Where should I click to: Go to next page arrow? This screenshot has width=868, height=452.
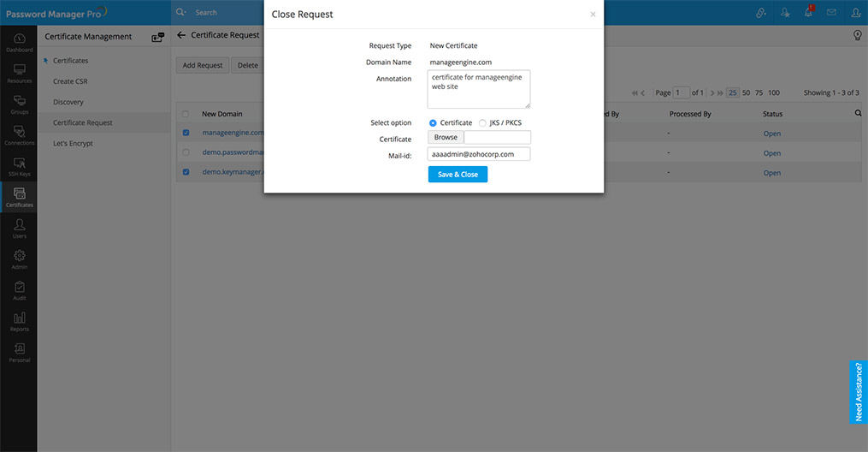712,93
